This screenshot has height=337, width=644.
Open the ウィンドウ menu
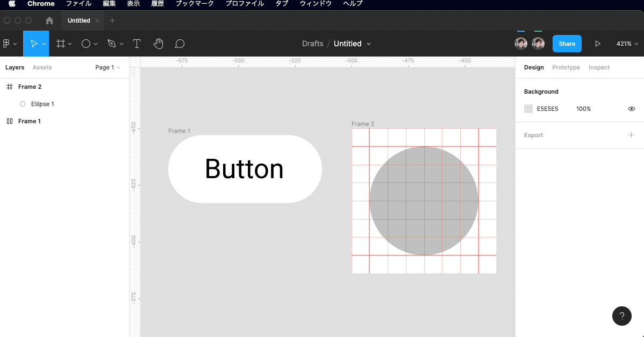(x=316, y=4)
